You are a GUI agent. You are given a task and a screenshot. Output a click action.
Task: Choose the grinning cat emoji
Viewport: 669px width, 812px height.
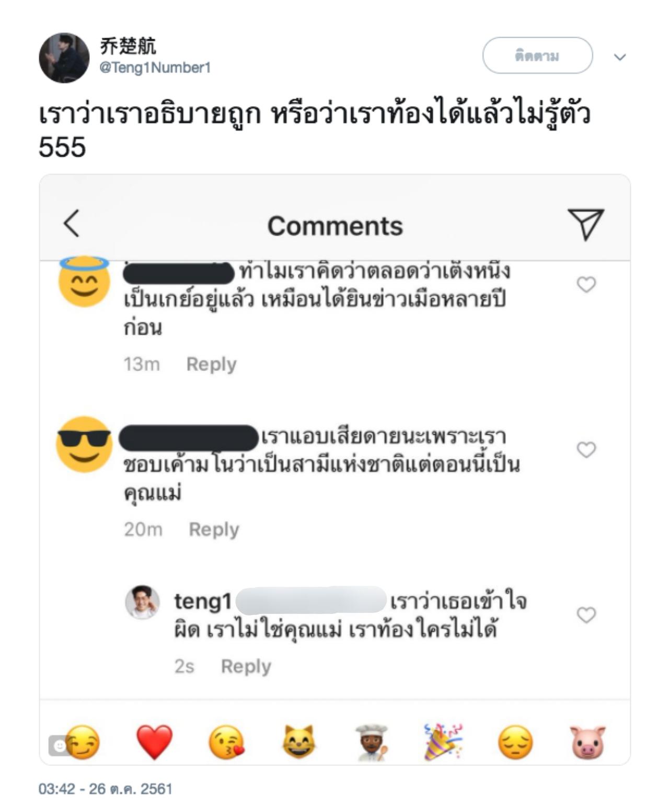tap(298, 741)
